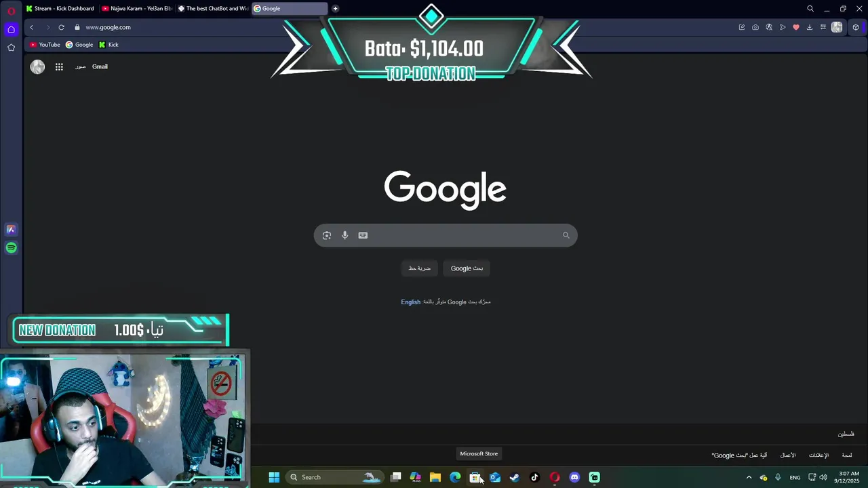The width and height of the screenshot is (868, 488).
Task: Open How Google Search works footer link
Action: point(739,455)
